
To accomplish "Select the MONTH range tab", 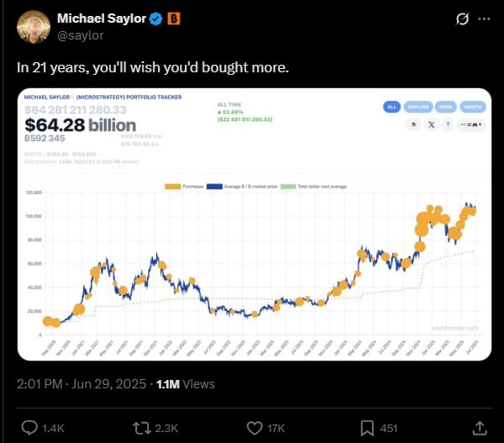I will tap(471, 107).
